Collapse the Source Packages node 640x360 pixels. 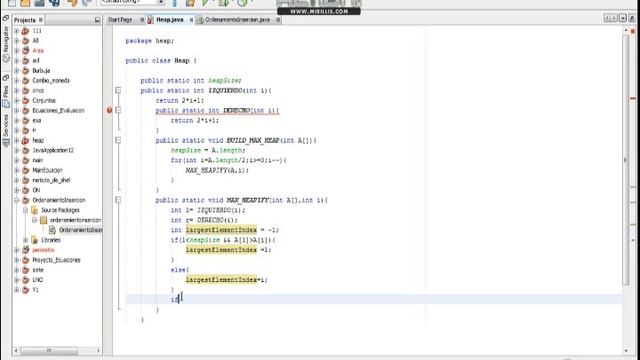click(25, 210)
